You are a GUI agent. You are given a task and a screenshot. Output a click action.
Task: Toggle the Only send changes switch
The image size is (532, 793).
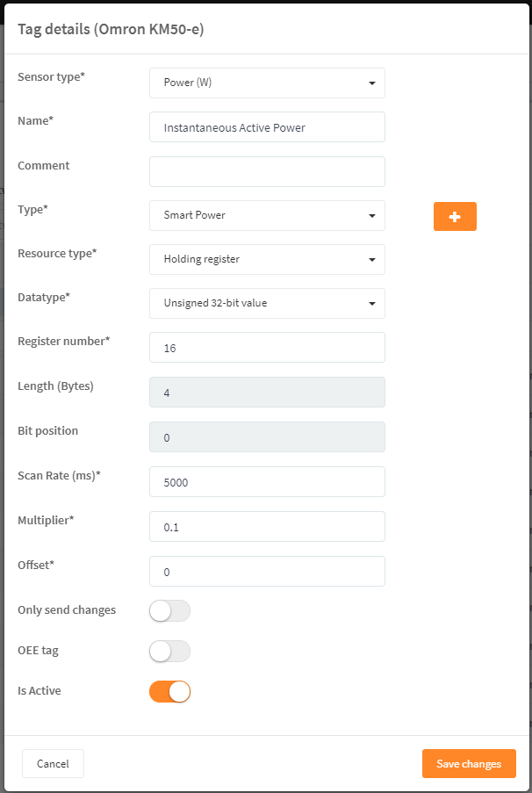click(170, 611)
